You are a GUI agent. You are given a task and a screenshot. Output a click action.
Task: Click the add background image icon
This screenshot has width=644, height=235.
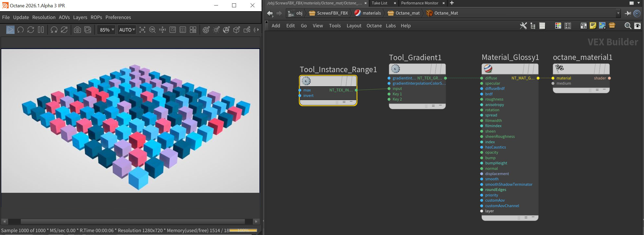point(602,26)
